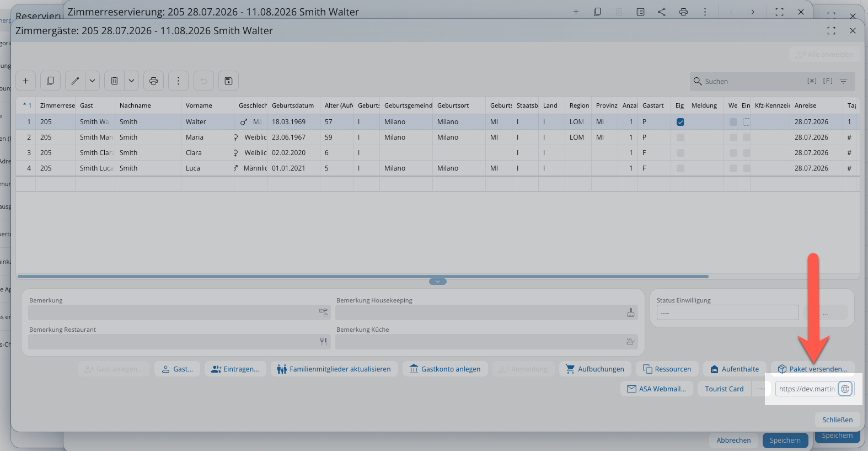The height and width of the screenshot is (451, 868).
Task: Check the Eig checkbox in Clara's row
Action: [680, 153]
